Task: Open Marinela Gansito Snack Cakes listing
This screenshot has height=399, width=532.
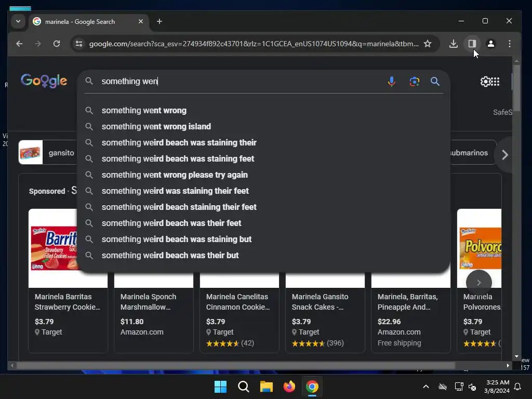Action: tap(320, 302)
